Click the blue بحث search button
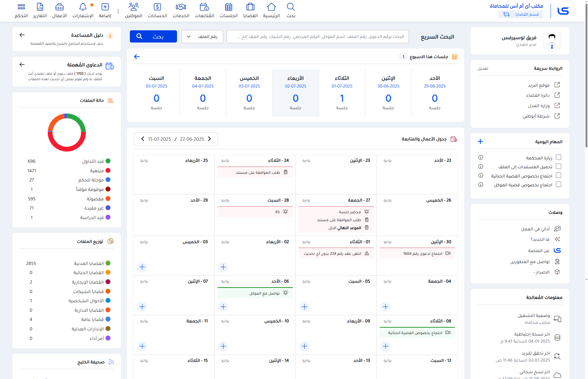Screen dimensions: 588x379 [153, 36]
